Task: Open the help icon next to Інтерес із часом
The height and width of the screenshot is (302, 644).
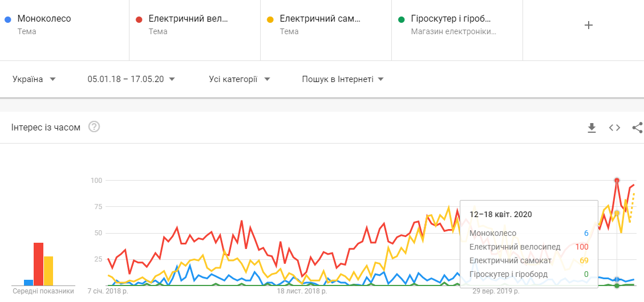Action: [94, 127]
